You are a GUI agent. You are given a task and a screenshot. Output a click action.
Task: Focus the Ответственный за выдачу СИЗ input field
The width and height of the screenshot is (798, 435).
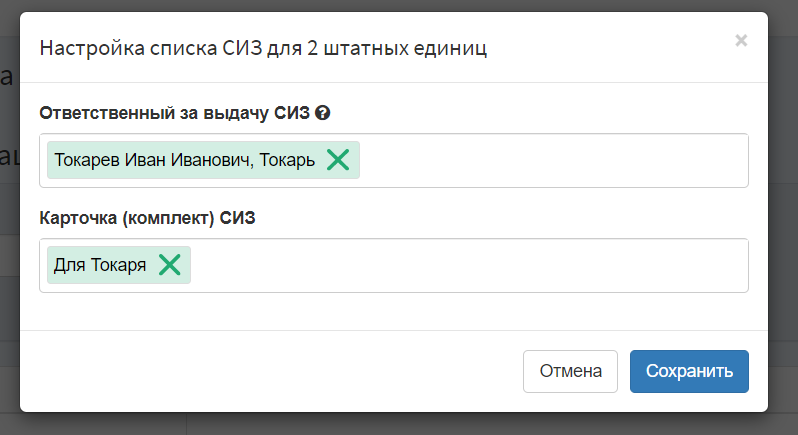tap(394, 160)
